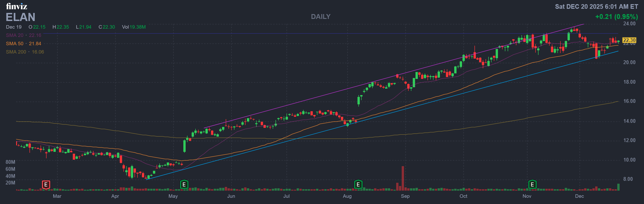This screenshot has height=204, width=644.
Task: Click the yellow 22.30 current price tag
Action: (x=629, y=40)
